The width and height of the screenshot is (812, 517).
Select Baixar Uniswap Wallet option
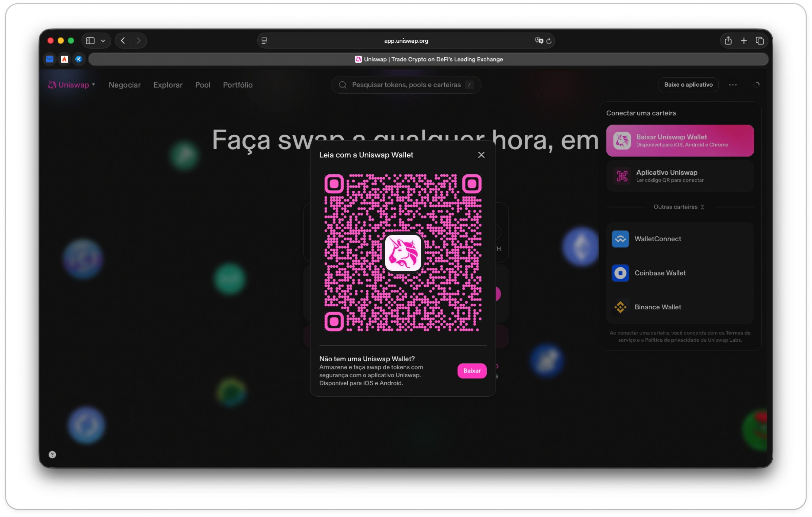pyautogui.click(x=680, y=140)
